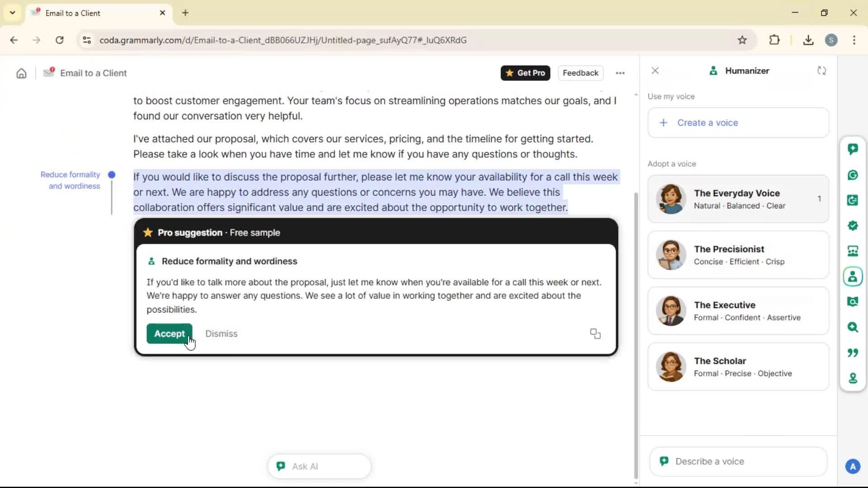The height and width of the screenshot is (488, 868).
Task: Click the copy suggestion icon
Action: (595, 333)
